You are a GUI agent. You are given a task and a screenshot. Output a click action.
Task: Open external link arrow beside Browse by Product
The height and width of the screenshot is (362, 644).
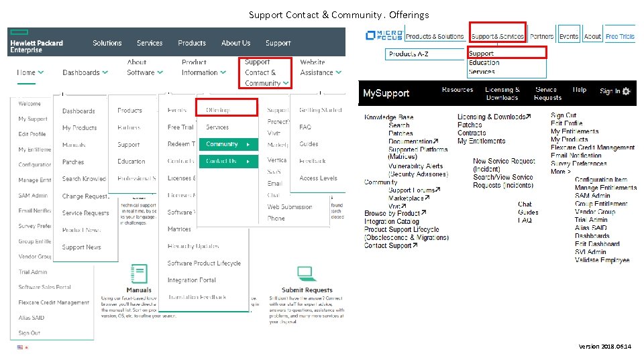(x=423, y=213)
